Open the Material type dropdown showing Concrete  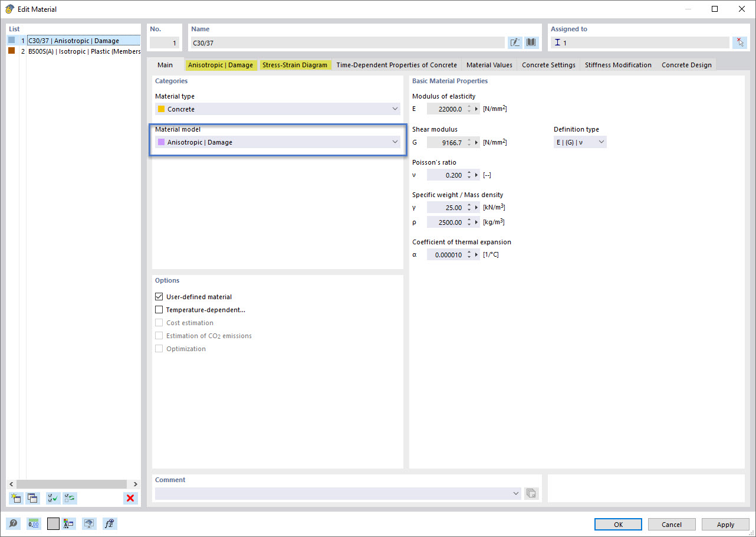pos(395,109)
